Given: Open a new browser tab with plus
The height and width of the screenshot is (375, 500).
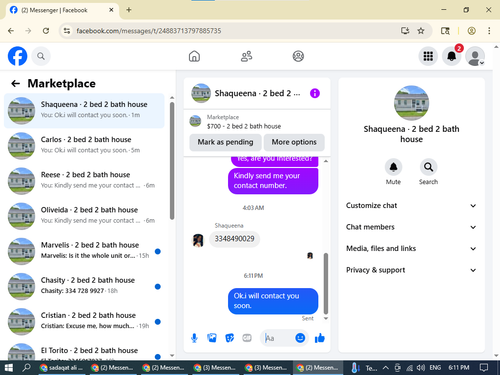Looking at the screenshot, I should point(129,10).
